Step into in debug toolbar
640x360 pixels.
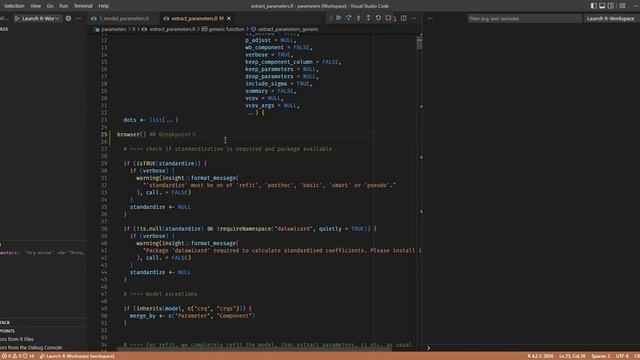[x=358, y=18]
